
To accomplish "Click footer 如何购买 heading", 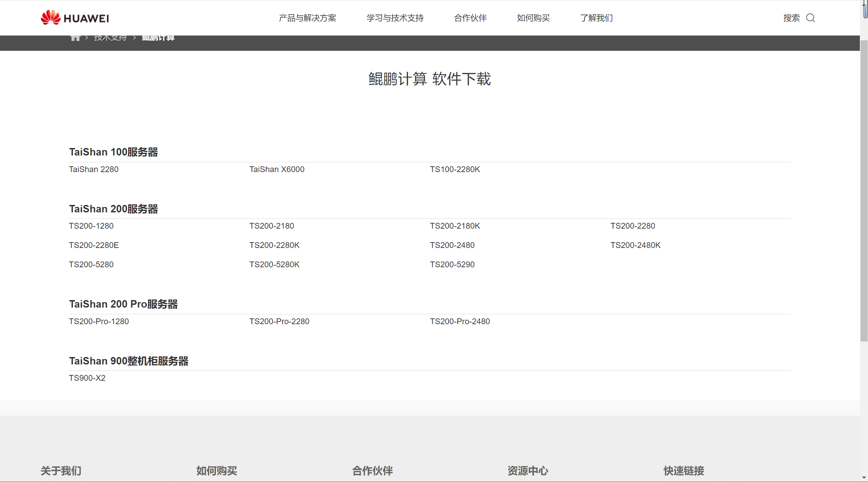I will (x=217, y=471).
